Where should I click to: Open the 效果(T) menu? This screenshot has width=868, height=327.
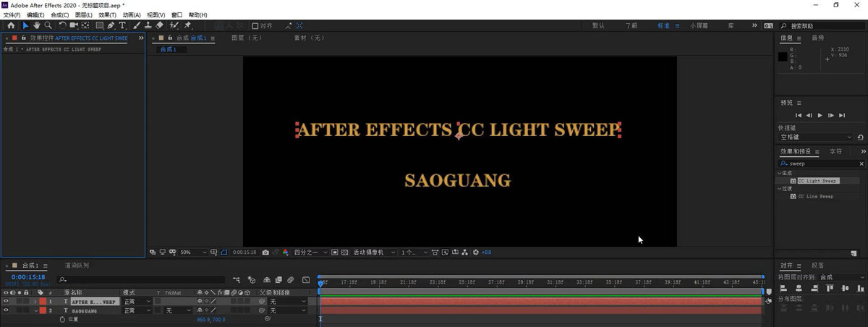coord(107,14)
